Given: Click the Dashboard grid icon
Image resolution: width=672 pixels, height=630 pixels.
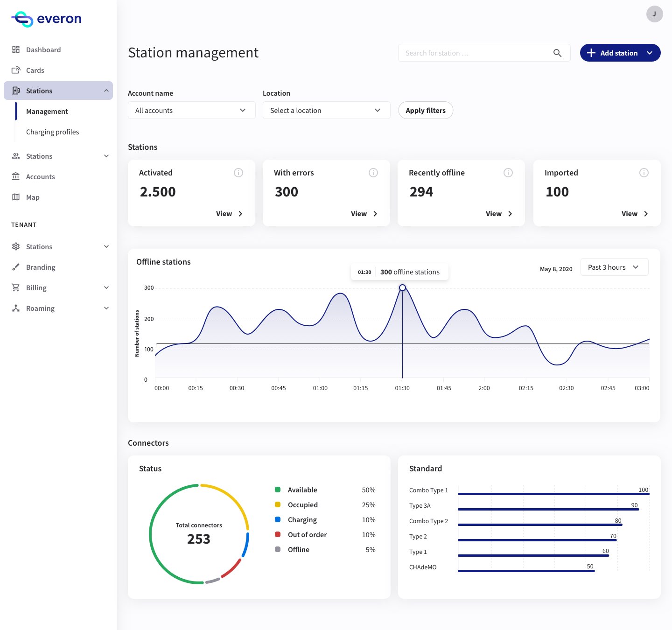Looking at the screenshot, I should pyautogui.click(x=16, y=49).
